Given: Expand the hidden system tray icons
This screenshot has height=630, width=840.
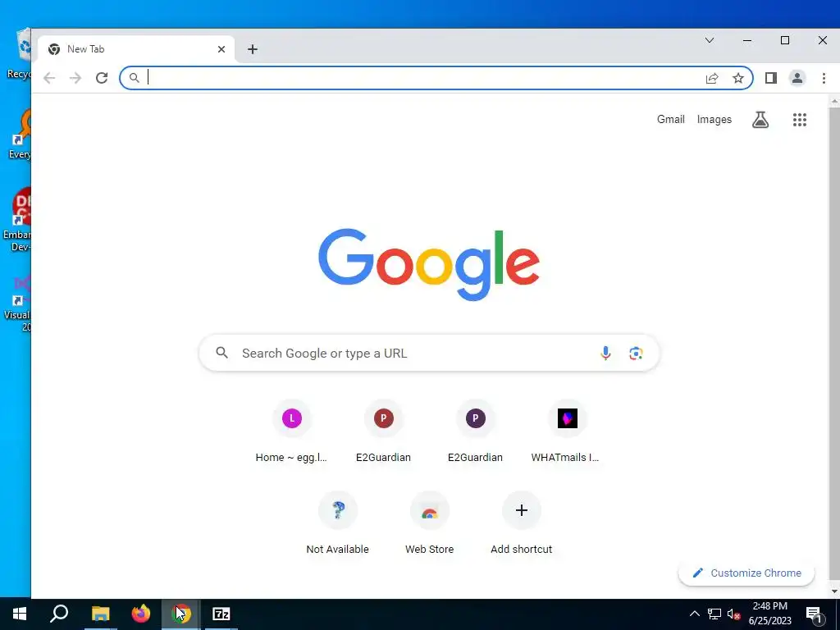Looking at the screenshot, I should (x=694, y=614).
